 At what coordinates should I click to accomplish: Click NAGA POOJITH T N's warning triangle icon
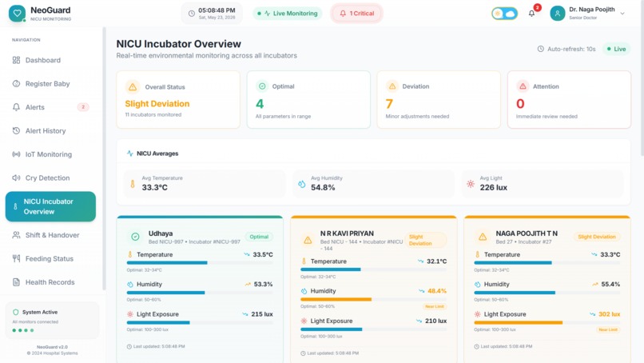pyautogui.click(x=483, y=237)
